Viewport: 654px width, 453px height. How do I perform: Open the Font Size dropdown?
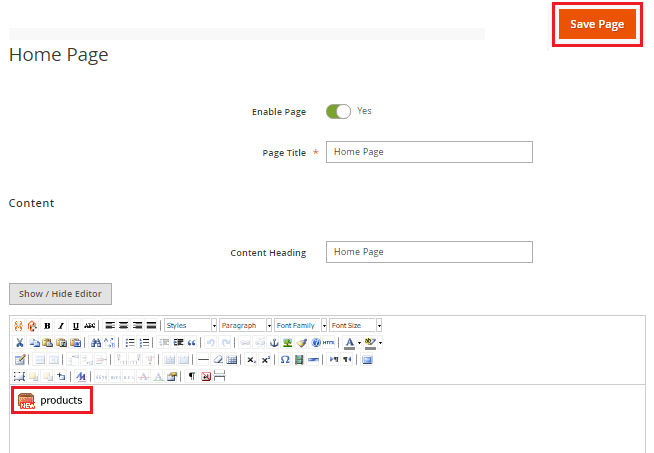(355, 326)
